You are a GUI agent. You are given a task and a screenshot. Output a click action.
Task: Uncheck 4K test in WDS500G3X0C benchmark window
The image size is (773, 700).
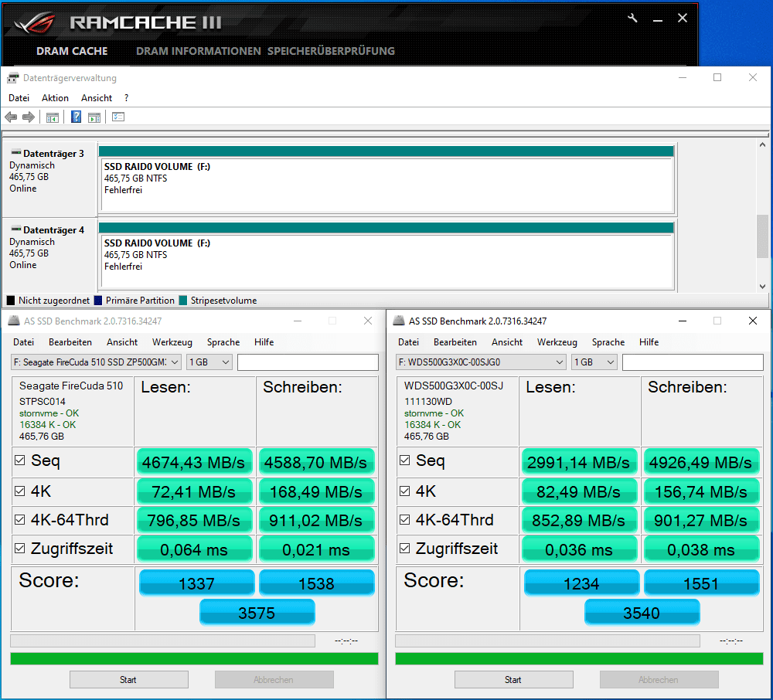pos(405,491)
